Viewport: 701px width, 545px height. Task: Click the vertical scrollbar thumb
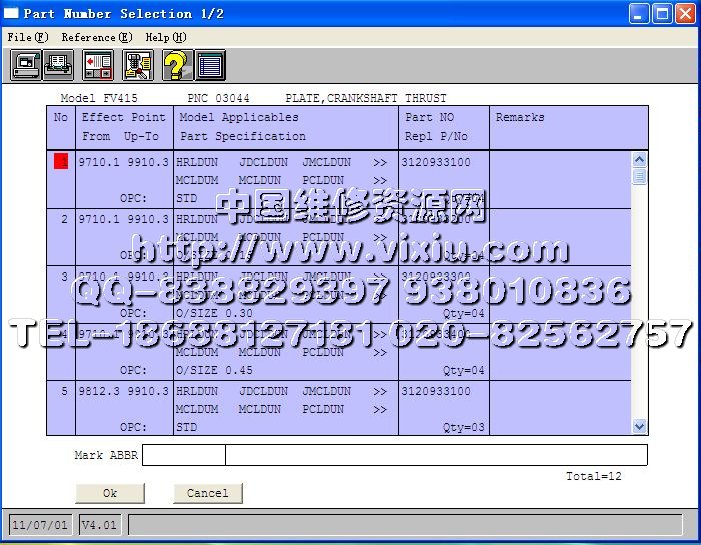[x=639, y=177]
